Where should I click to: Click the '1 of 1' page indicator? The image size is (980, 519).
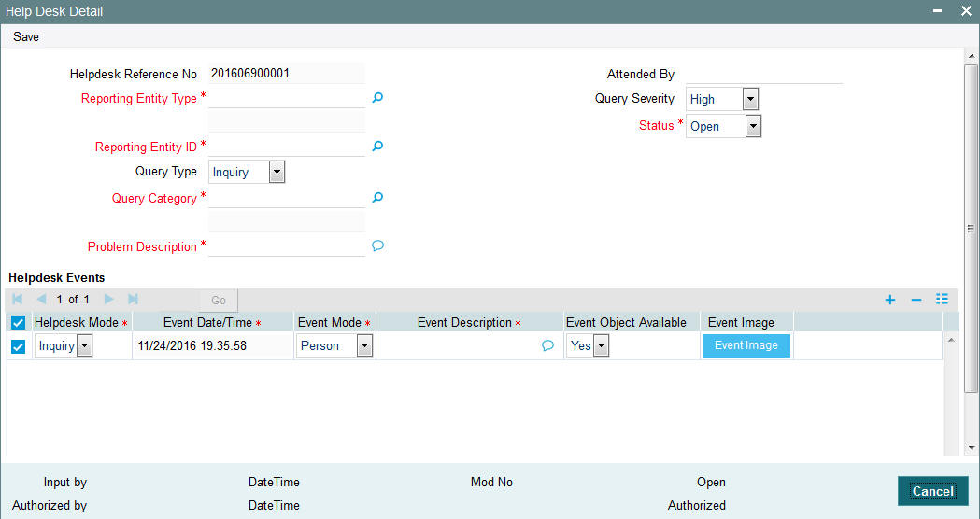pyautogui.click(x=73, y=299)
